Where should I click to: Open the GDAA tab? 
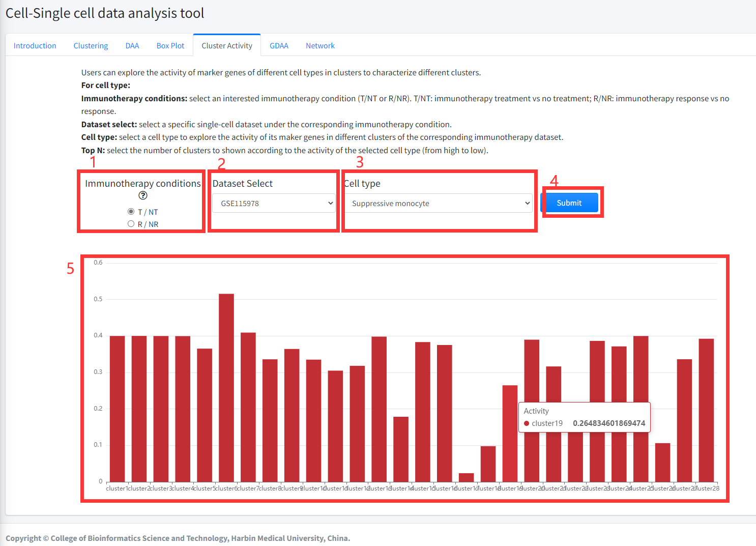tap(279, 46)
